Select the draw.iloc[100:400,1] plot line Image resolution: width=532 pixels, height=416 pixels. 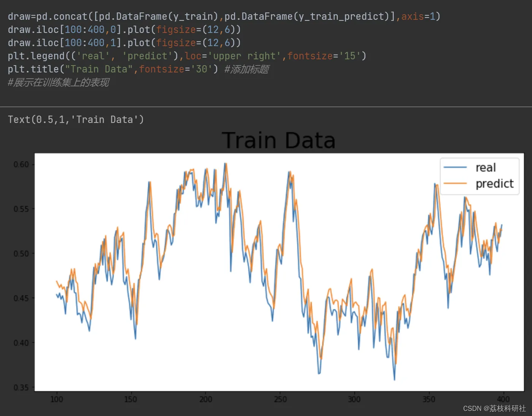[124, 43]
